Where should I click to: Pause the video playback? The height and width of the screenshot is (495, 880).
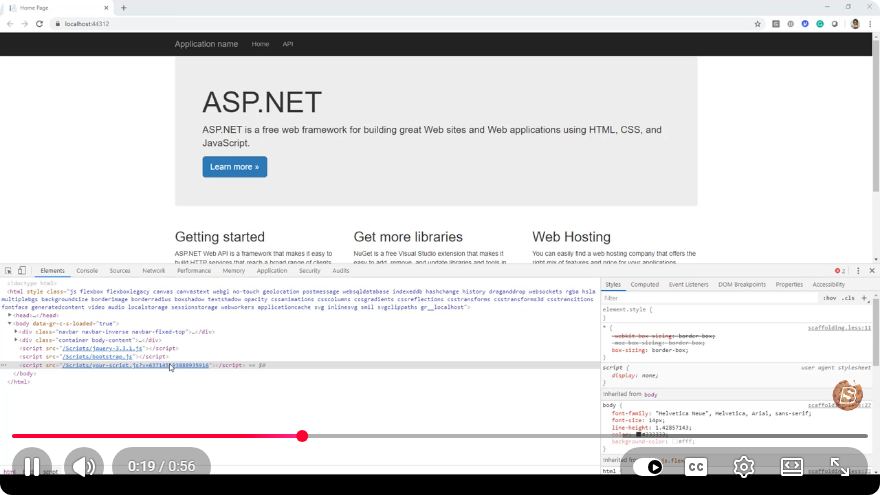(x=31, y=466)
